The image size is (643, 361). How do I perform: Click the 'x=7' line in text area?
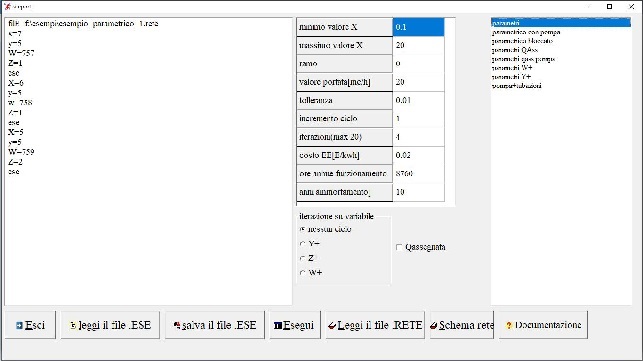(15, 33)
